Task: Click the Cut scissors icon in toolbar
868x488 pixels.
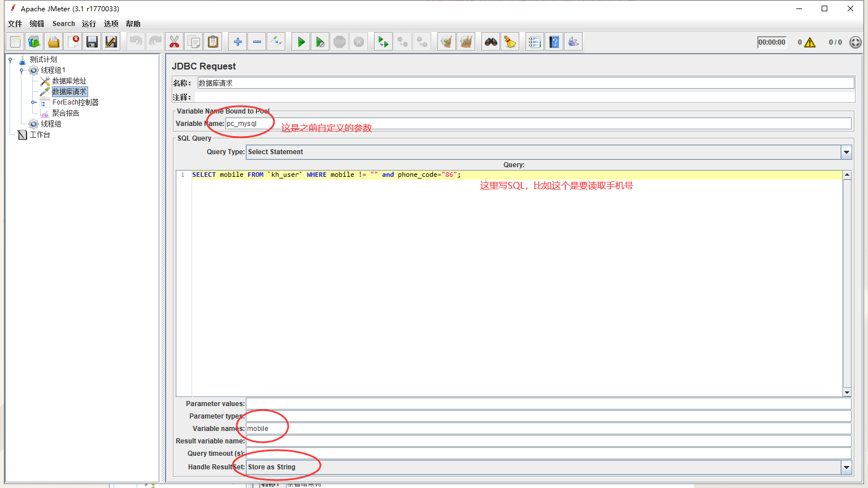Action: 174,41
